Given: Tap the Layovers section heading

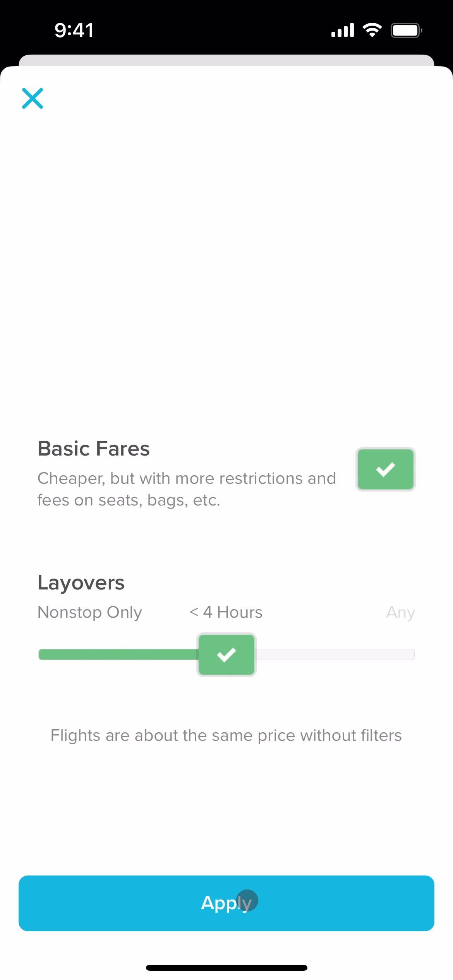Looking at the screenshot, I should 81,583.
